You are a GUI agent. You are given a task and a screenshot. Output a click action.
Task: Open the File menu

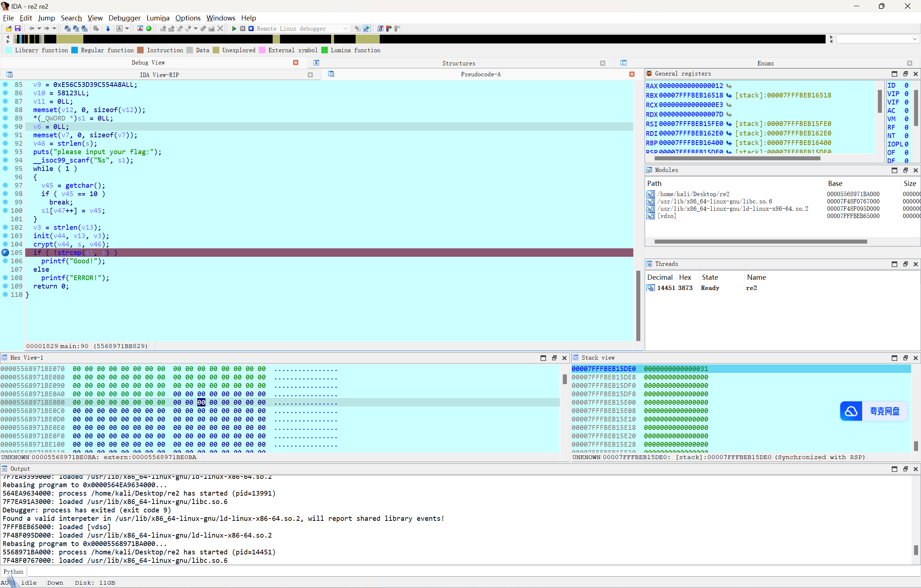click(8, 18)
